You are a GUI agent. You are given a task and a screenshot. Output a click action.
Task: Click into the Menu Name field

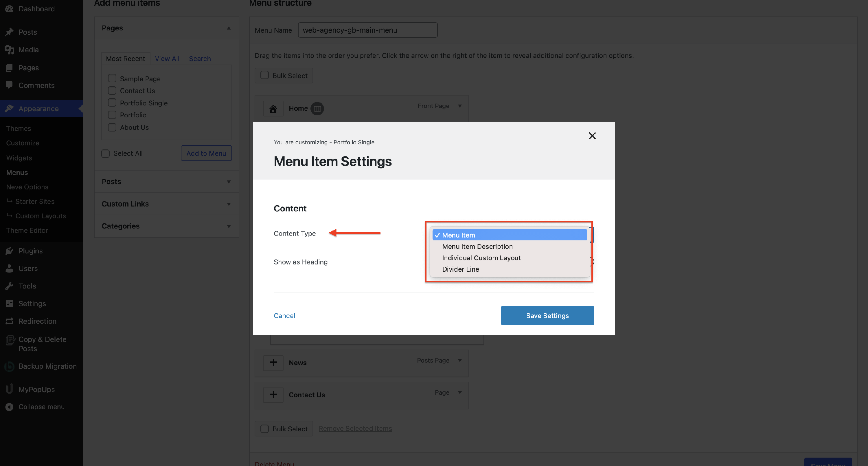tap(367, 30)
